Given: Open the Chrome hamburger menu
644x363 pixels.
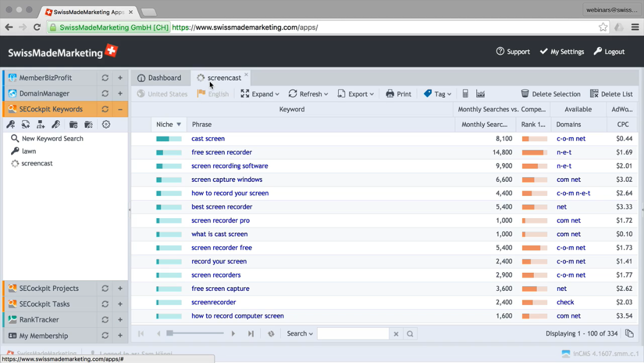Looking at the screenshot, I should [635, 27].
